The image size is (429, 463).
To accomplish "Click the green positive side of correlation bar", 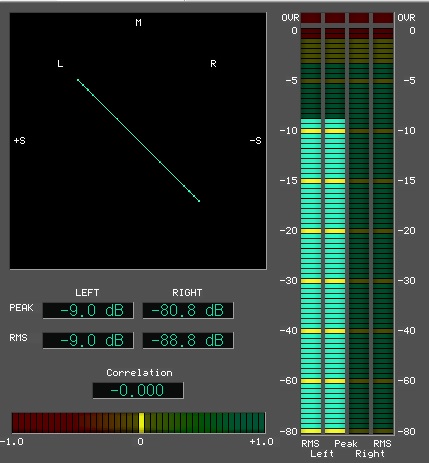I will tap(205, 423).
